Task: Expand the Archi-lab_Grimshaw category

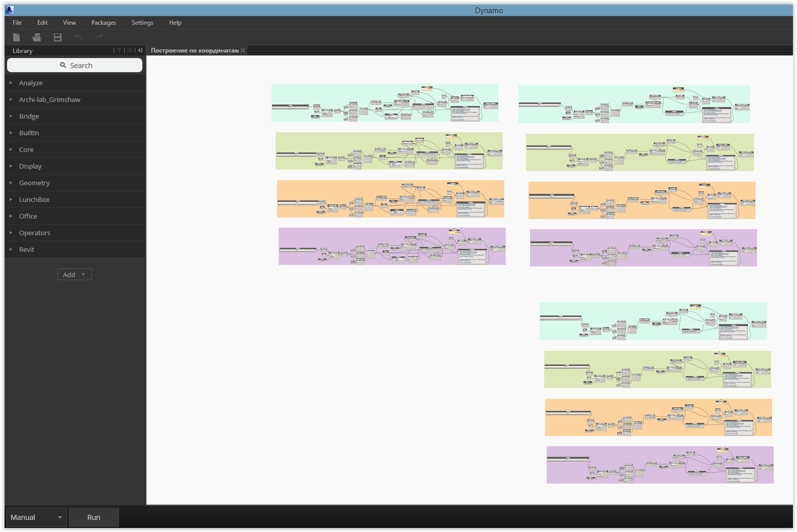Action: pos(49,99)
